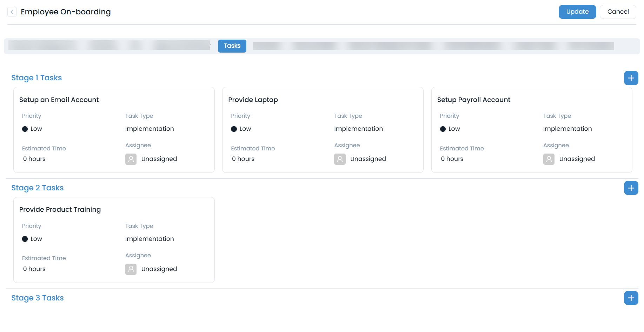
Task: Open the Provide Product Training task
Action: pyautogui.click(x=60, y=210)
